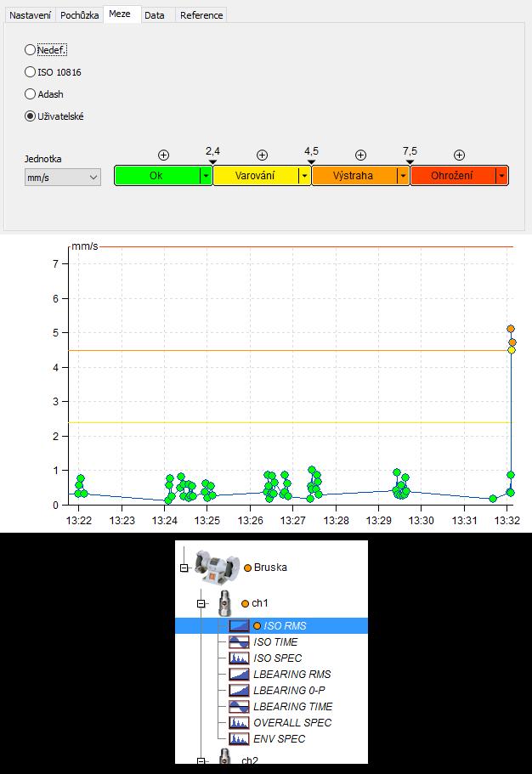The width and height of the screenshot is (532, 774).
Task: Select the Meze tab
Action: [120, 14]
